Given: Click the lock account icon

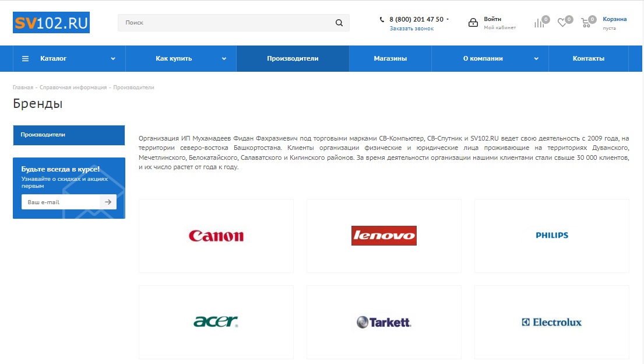Looking at the screenshot, I should point(473,23).
